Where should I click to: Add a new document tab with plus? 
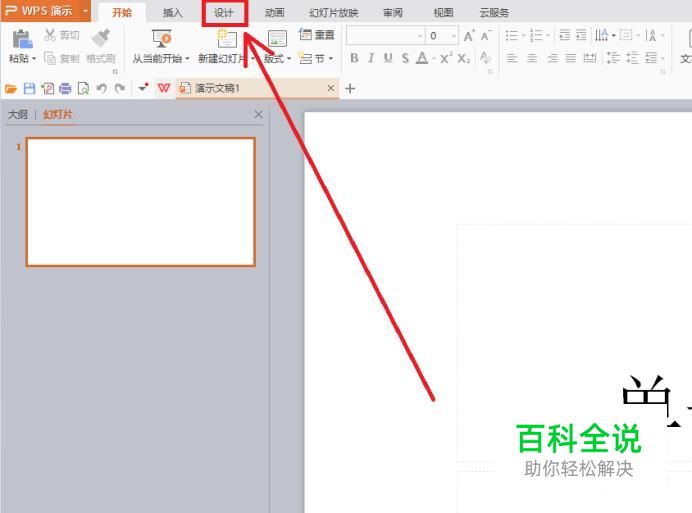click(x=350, y=89)
